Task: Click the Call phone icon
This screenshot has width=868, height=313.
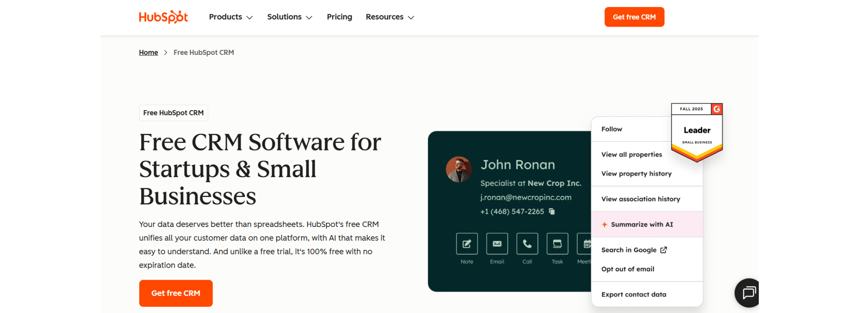Action: [x=527, y=244]
